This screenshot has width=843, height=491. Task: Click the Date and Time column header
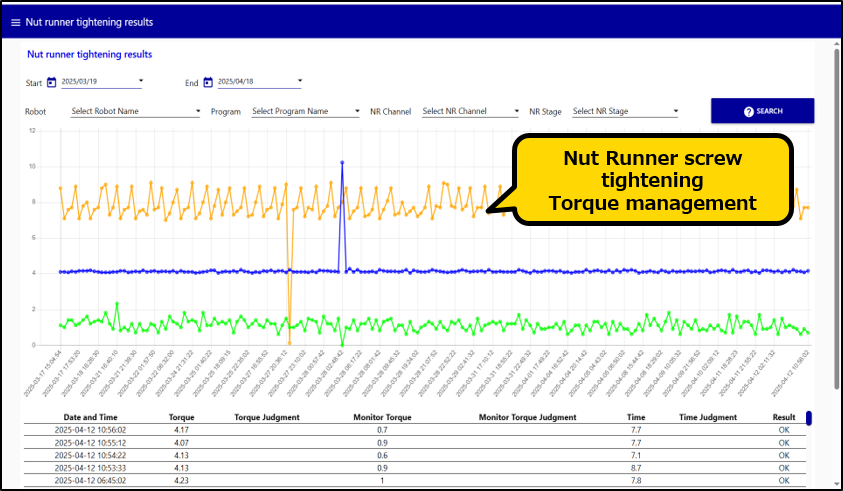pyautogui.click(x=90, y=417)
